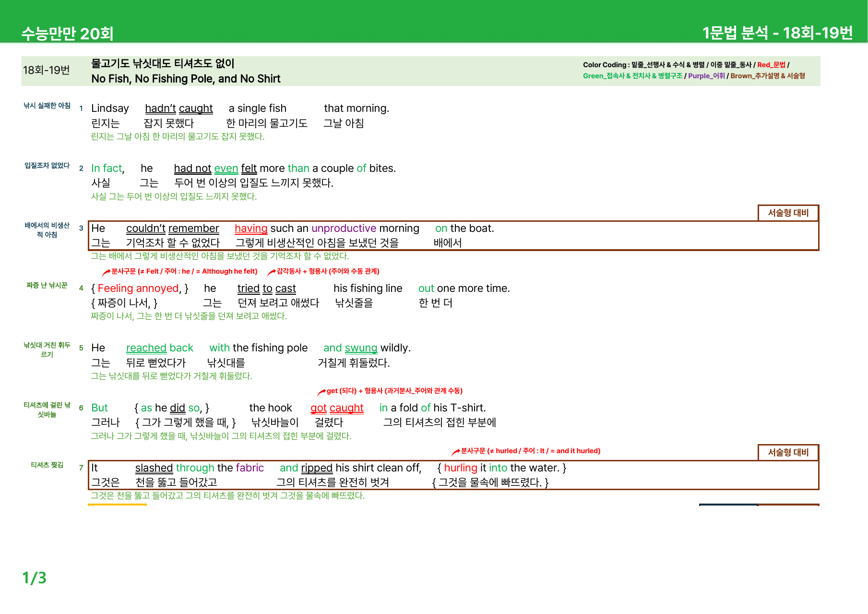This screenshot has height=614, width=868.
Task: Click the '수능만만 20회' header title
Action: tap(68, 34)
